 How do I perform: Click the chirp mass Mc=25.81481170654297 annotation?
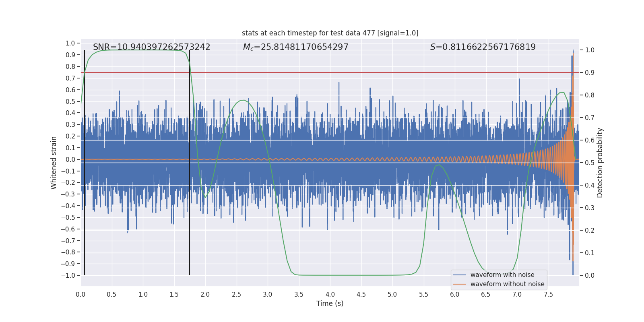[296, 47]
